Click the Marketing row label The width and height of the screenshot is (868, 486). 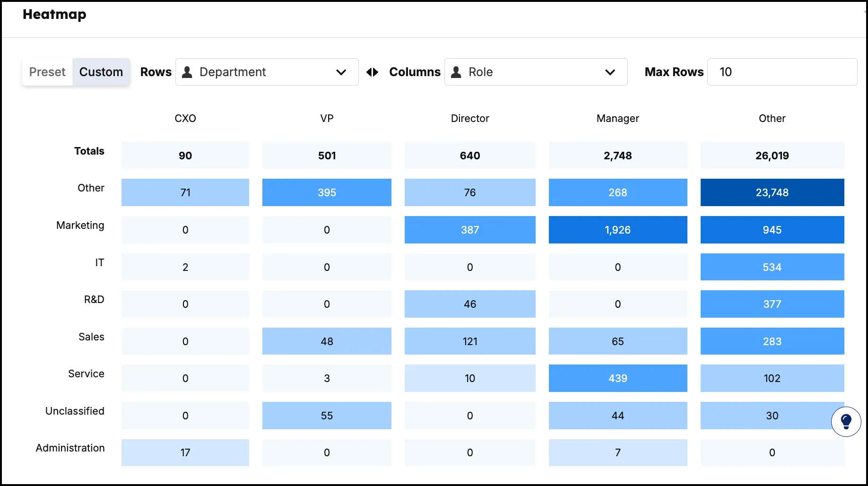tap(80, 226)
